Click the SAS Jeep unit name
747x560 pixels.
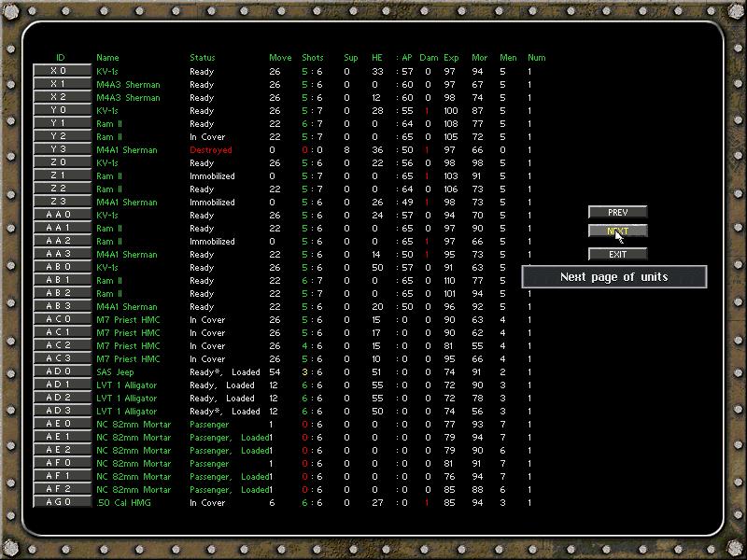tap(115, 372)
